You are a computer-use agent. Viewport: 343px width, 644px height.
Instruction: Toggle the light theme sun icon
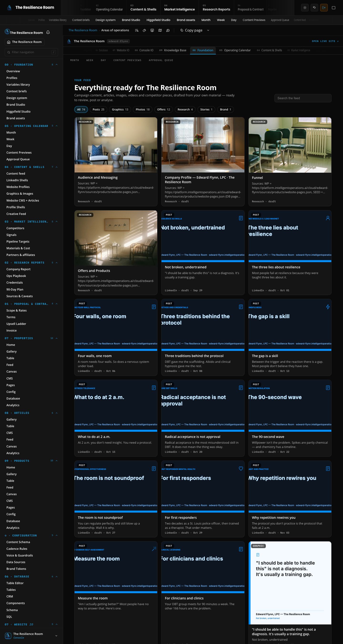(x=305, y=8)
